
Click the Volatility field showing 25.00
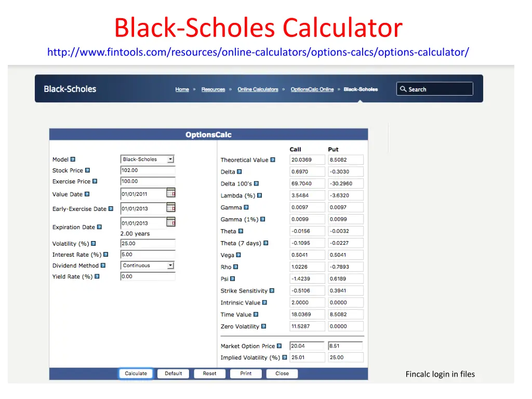tap(148, 244)
